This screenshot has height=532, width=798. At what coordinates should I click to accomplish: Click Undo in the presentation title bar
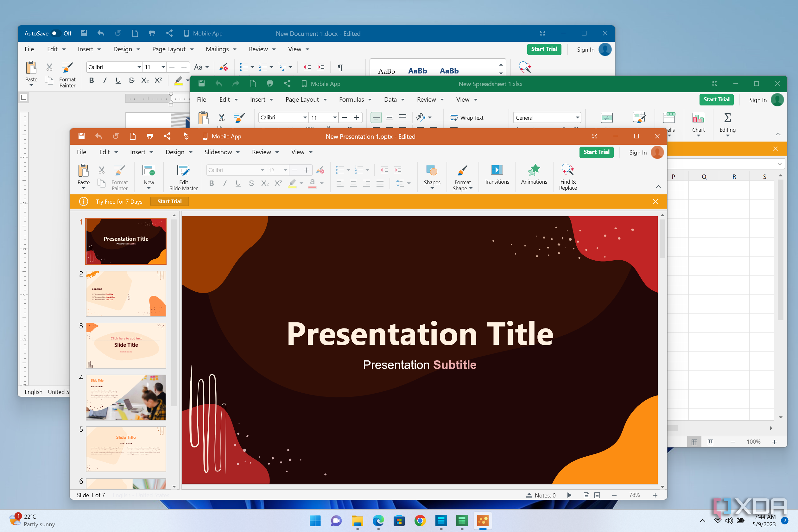[x=99, y=136]
